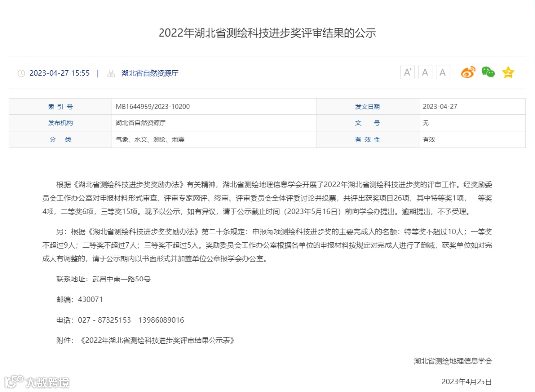Image resolution: width=535 pixels, height=392 pixels.
Task: Add page to favorites with star icon
Action: point(508,72)
